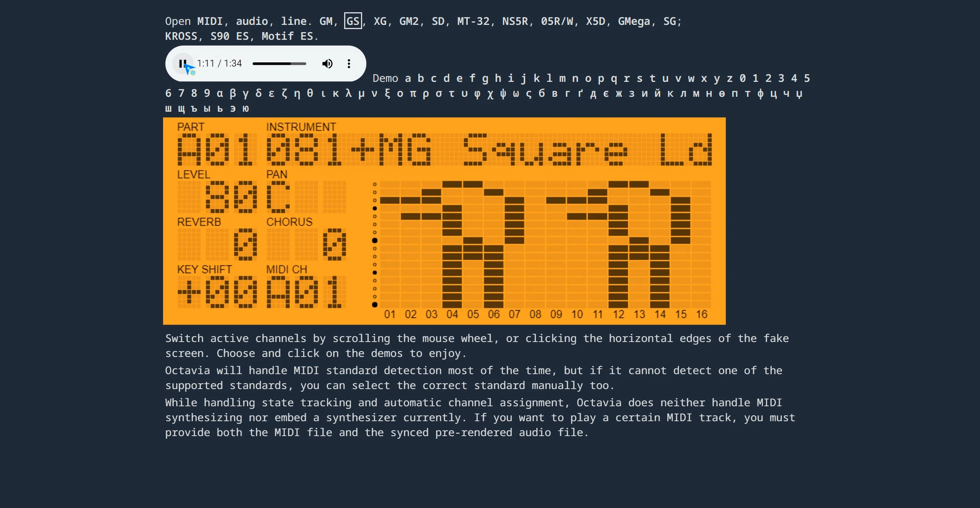Open audio player more options menu
Screen dimensions: 980x508
[349, 63]
